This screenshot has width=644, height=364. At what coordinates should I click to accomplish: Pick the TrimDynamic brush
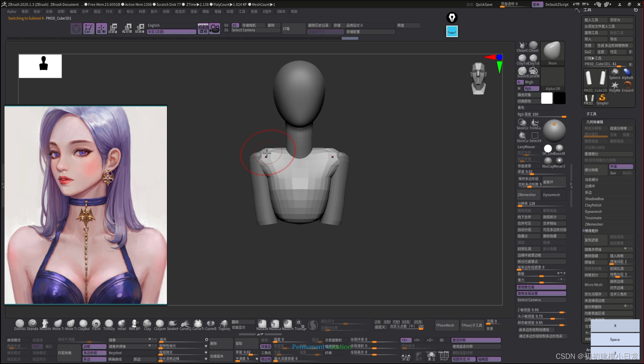[x=109, y=324]
